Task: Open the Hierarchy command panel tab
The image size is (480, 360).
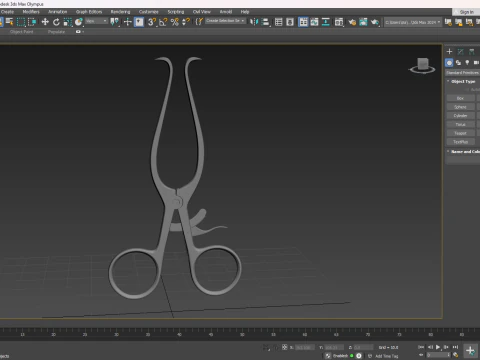Action: 471,51
